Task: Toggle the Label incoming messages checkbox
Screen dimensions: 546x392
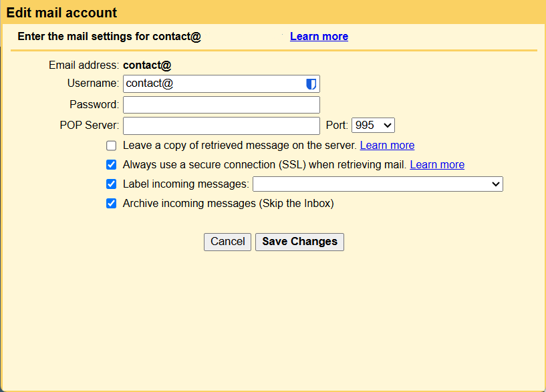Action: 112,184
